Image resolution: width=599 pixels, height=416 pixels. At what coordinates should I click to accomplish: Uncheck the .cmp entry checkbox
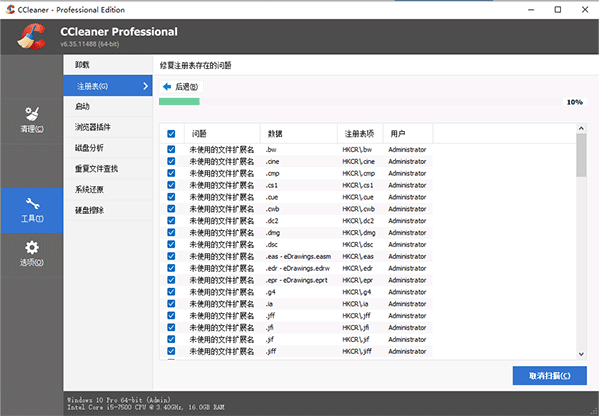click(x=171, y=173)
